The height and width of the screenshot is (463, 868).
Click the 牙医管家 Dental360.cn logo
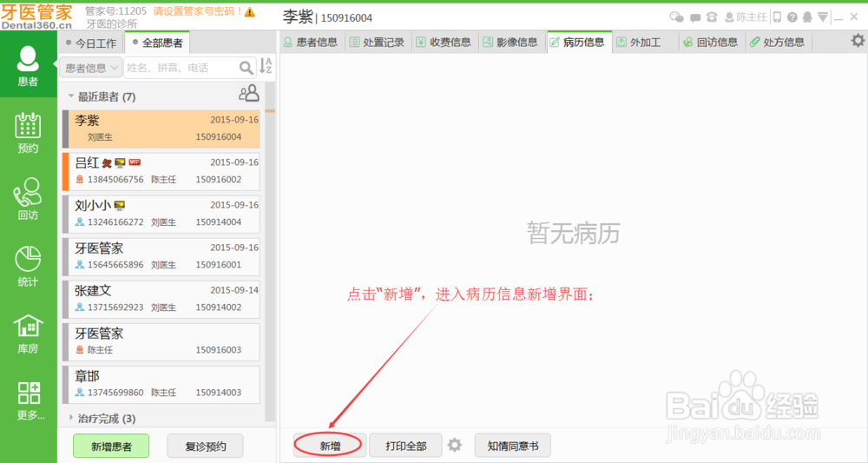37,17
